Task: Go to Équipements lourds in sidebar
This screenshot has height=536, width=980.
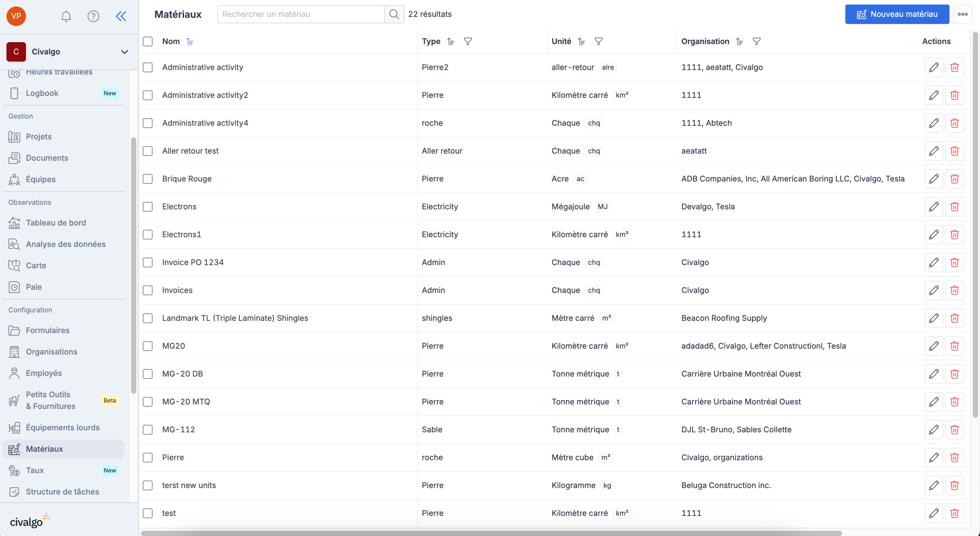Action: tap(63, 428)
